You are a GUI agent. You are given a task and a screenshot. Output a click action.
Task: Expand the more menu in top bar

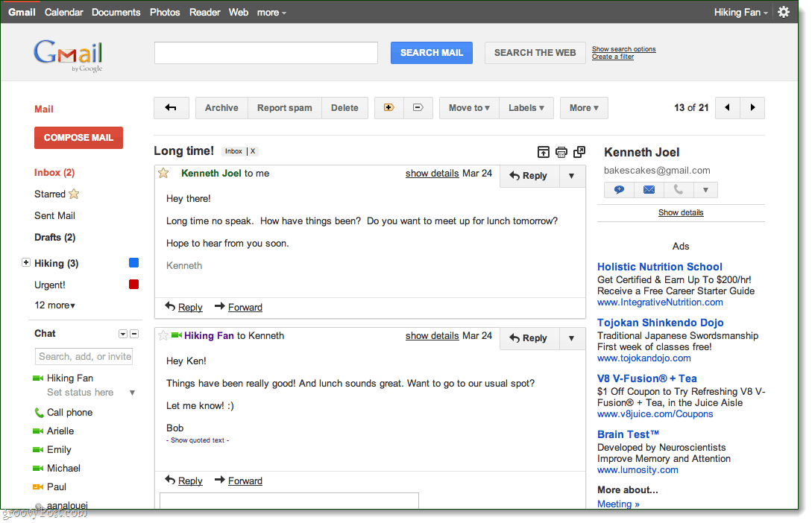click(272, 12)
